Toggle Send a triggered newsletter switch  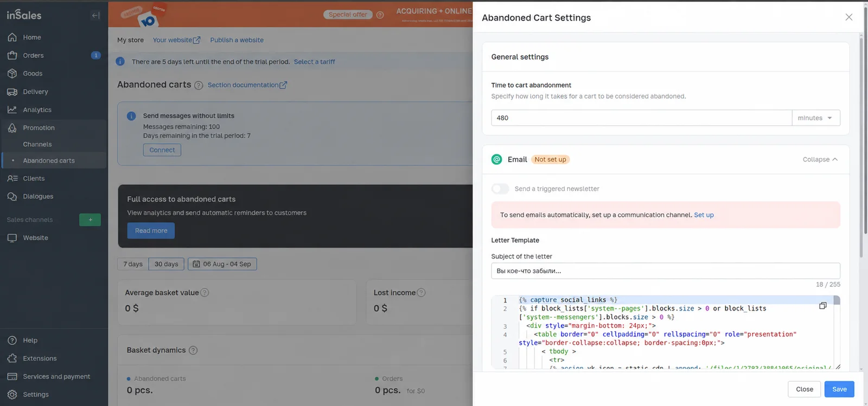pyautogui.click(x=500, y=189)
